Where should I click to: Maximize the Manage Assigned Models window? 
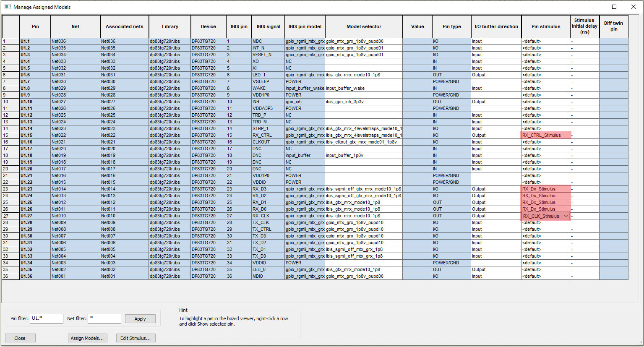pos(614,7)
